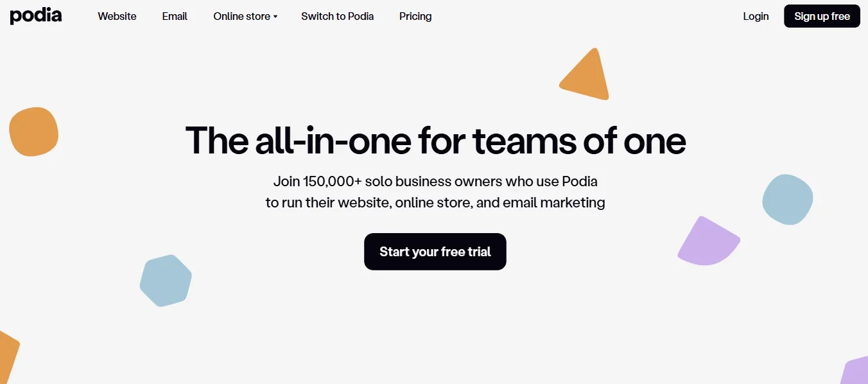Click the orange rounded blob on the left
Screen dimensions: 868x384
coord(33,132)
